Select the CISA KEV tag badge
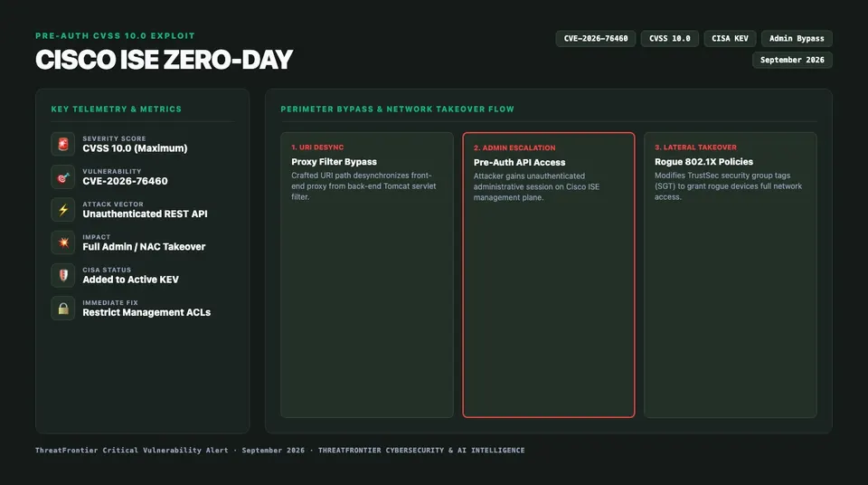The height and width of the screenshot is (485, 868). [730, 38]
